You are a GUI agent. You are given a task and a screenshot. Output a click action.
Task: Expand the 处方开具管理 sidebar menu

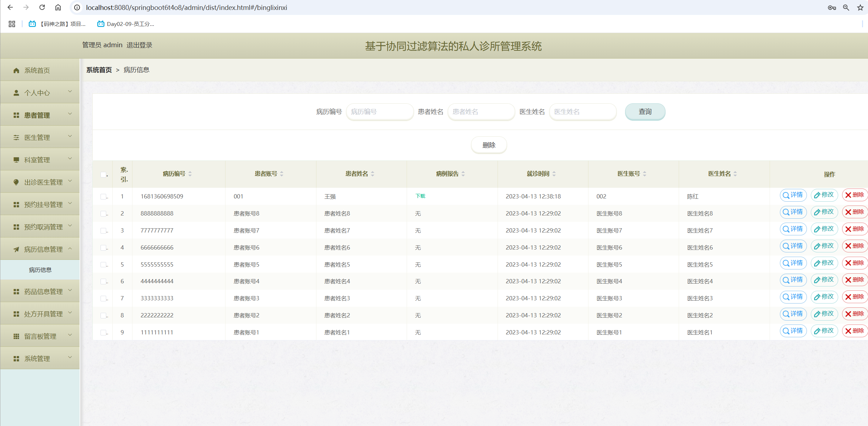tap(40, 314)
